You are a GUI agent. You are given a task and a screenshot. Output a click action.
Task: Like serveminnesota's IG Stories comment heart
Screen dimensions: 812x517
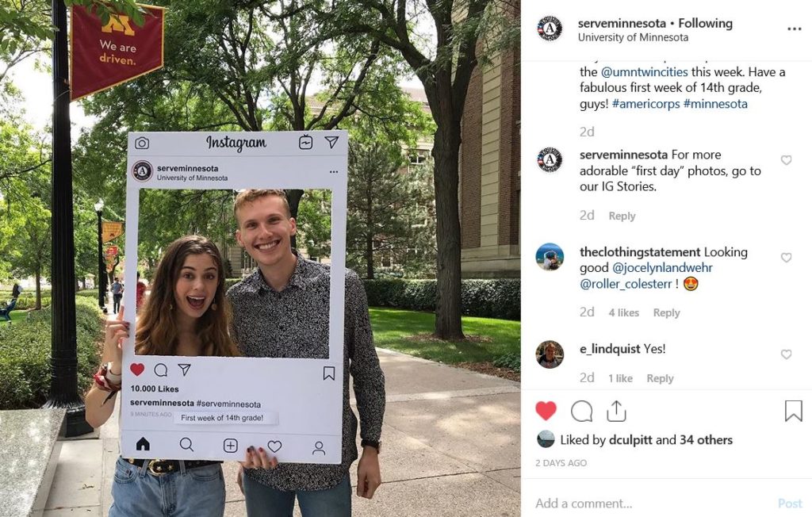tap(786, 160)
